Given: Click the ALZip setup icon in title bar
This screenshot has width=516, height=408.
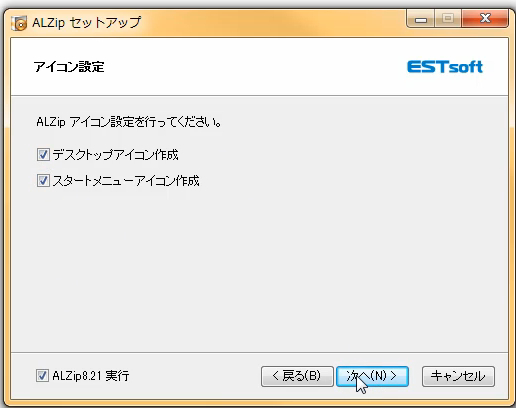Looking at the screenshot, I should (19, 23).
